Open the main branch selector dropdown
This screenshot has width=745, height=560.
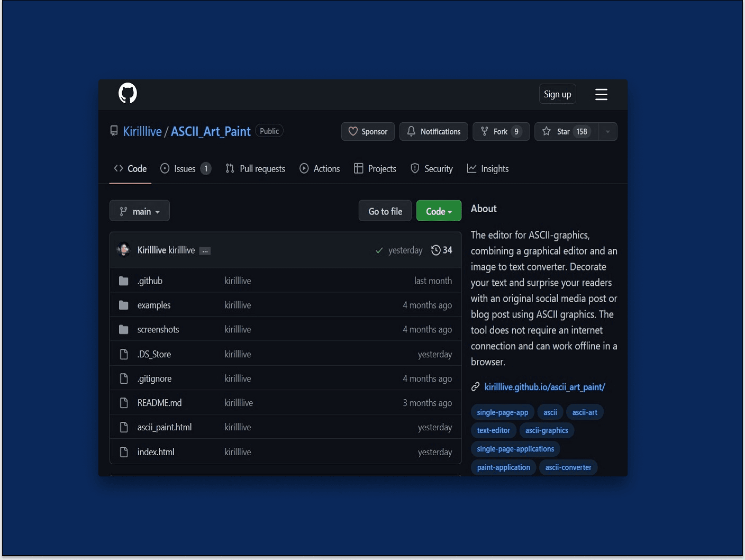(140, 211)
